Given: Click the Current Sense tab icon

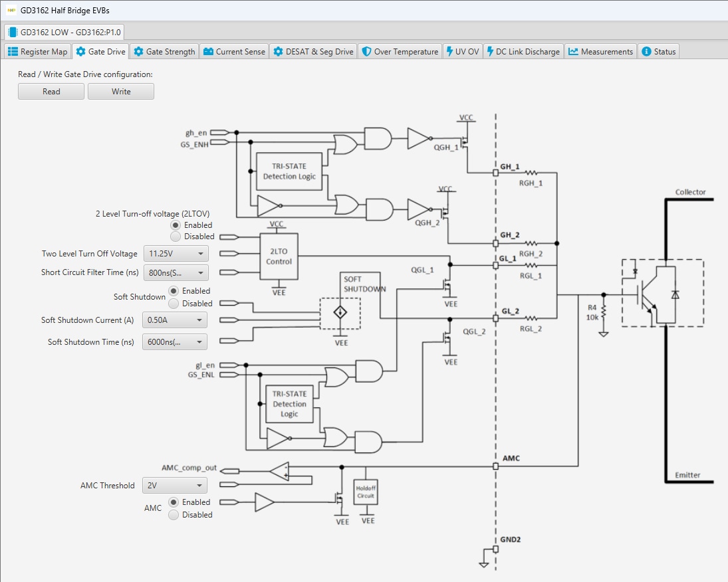Looking at the screenshot, I should [x=208, y=52].
